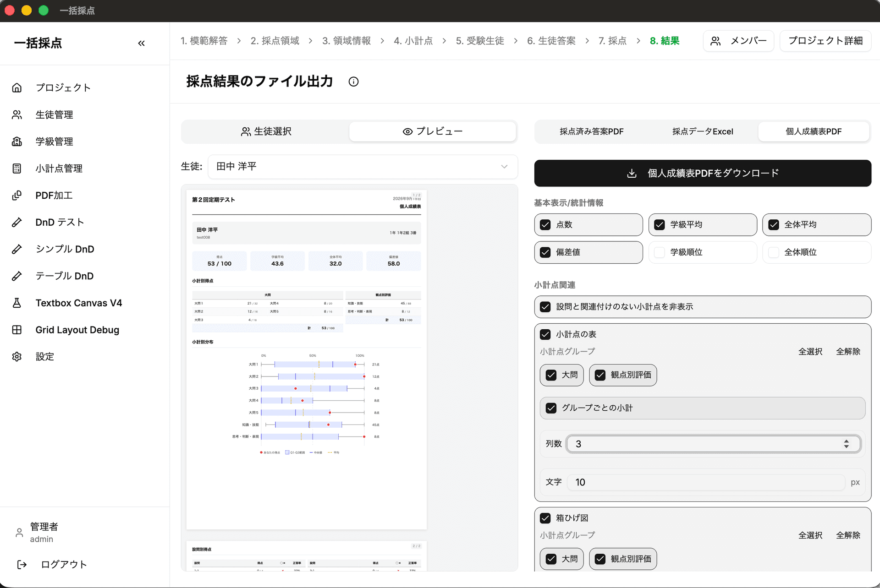880x588 pixels.
Task: Select the 生徒管理 sidebar icon
Action: pos(17,114)
